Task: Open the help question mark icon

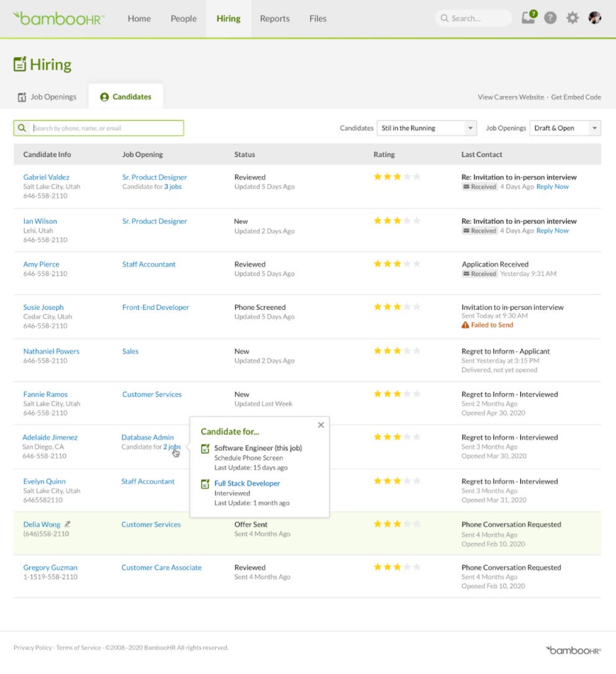Action: click(550, 18)
